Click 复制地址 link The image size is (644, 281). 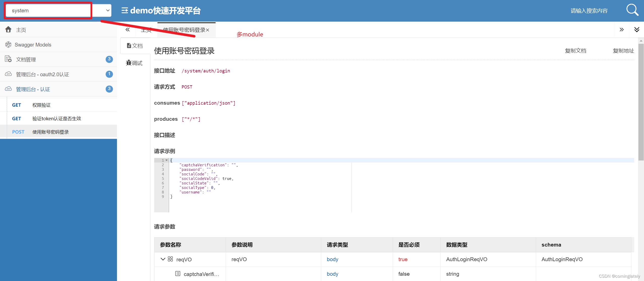coord(623,51)
